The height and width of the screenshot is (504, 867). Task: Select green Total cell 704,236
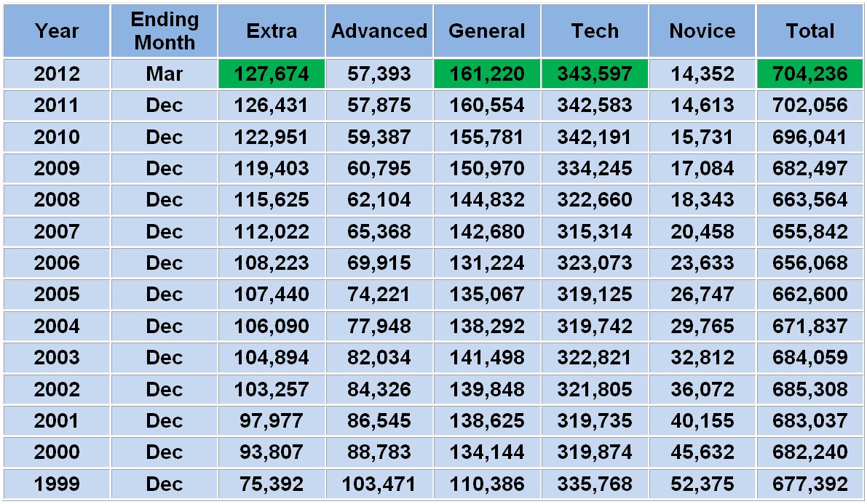pos(810,74)
